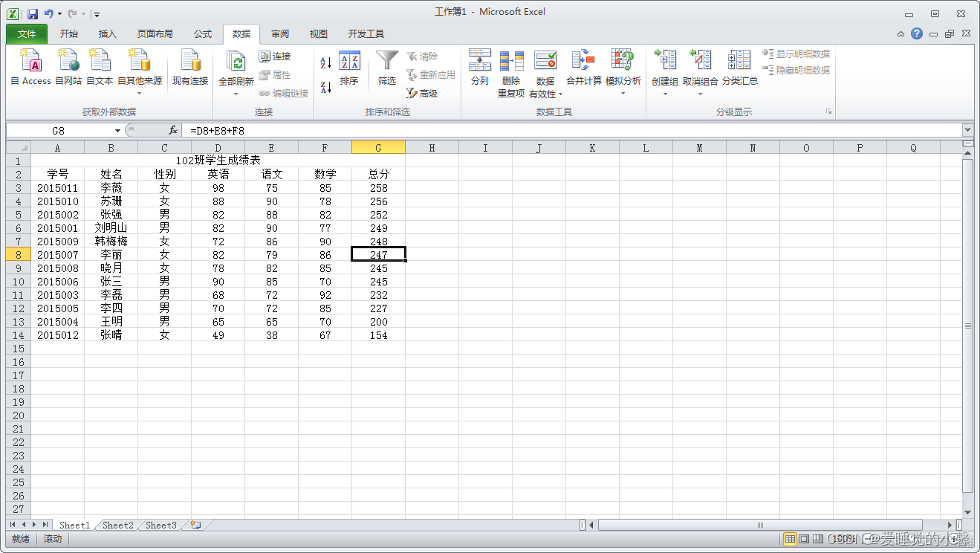Click the 总分 header cell
The height and width of the screenshot is (553, 980).
pyautogui.click(x=378, y=174)
